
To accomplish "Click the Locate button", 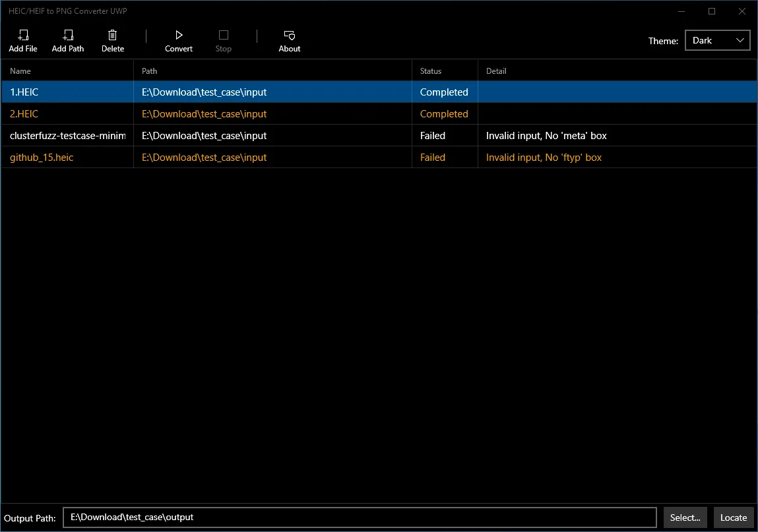I will point(734,517).
